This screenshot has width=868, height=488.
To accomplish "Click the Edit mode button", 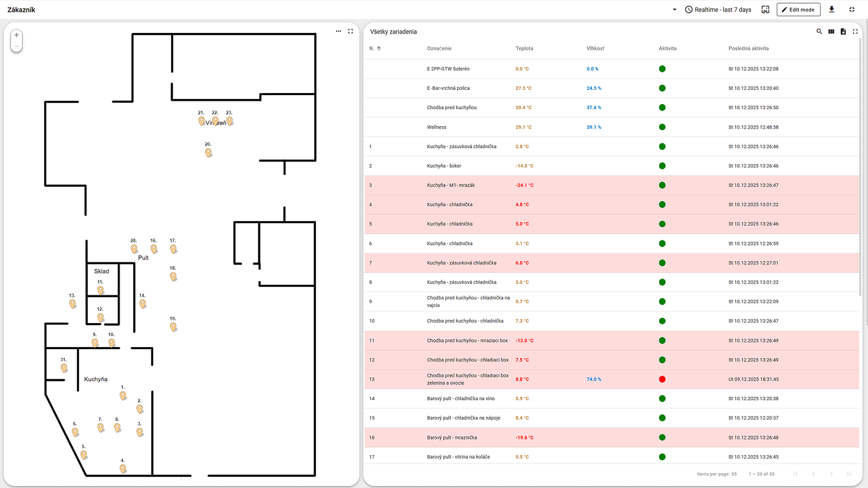I will click(x=799, y=10).
